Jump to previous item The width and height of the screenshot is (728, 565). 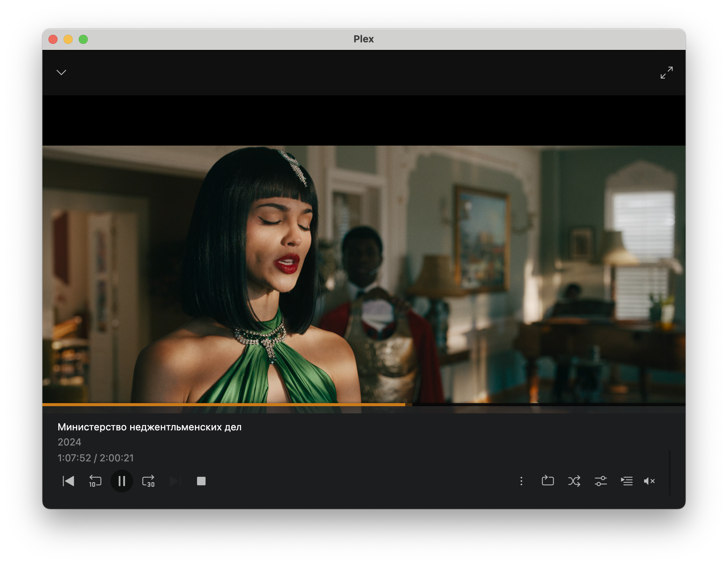(68, 481)
